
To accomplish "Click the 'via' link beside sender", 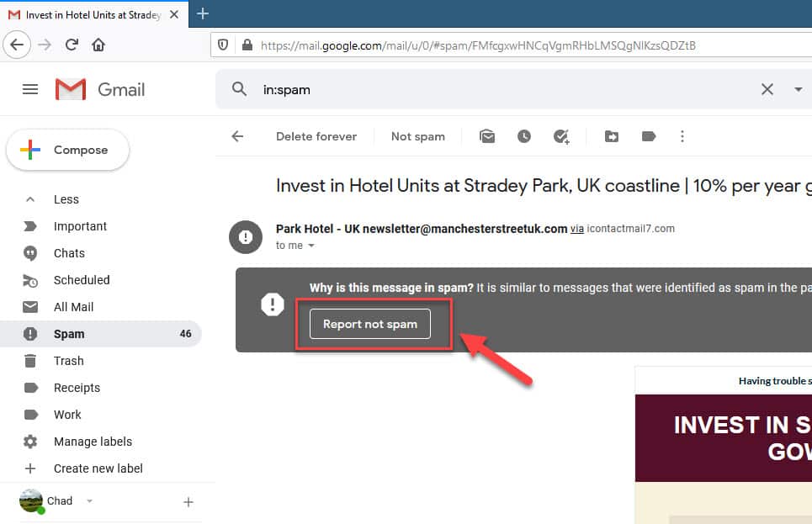I will pyautogui.click(x=577, y=229).
